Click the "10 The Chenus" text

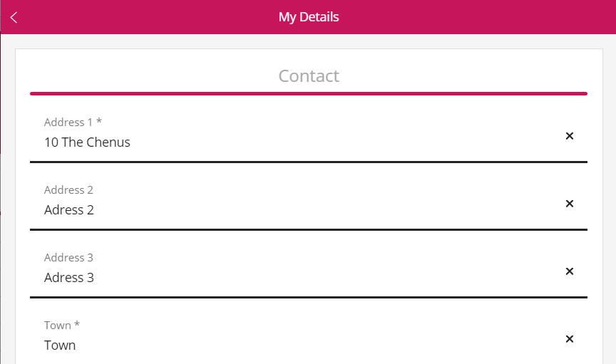87,142
